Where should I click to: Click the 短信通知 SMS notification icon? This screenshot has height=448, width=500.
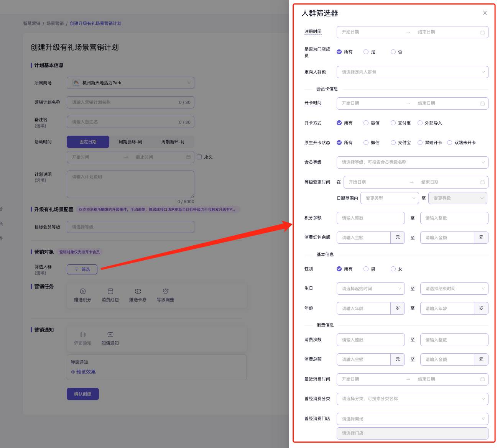point(110,335)
